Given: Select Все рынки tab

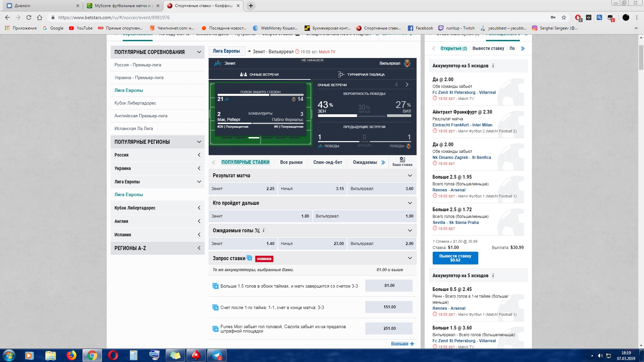Looking at the screenshot, I should pos(291,162).
